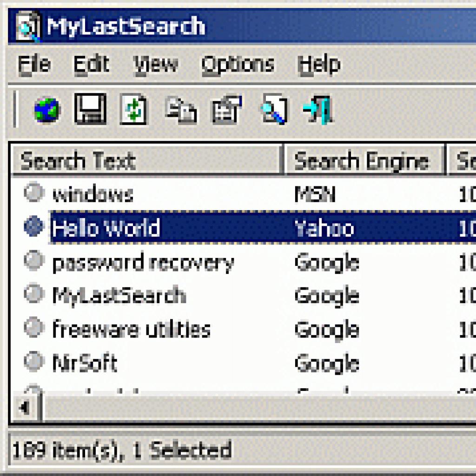Screen dimensions: 476x476
Task: Click the row icon beside "password recovery"
Action: click(x=34, y=260)
